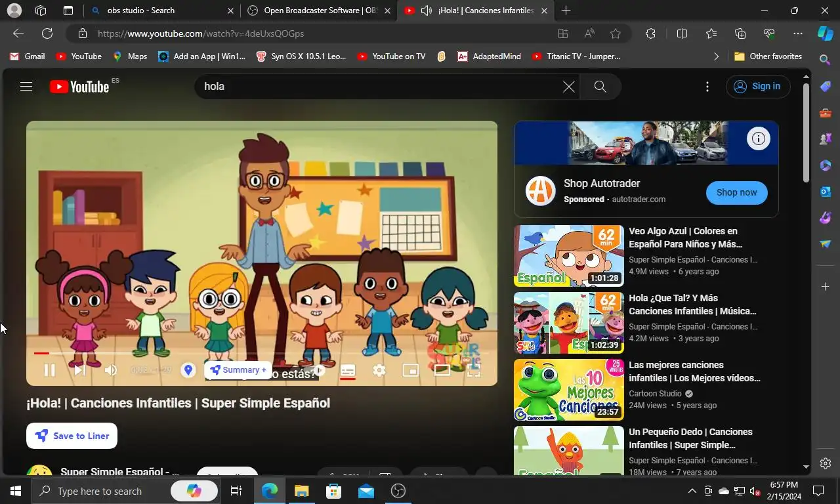Open a new browser tab
Image resolution: width=840 pixels, height=504 pixels.
[566, 10]
